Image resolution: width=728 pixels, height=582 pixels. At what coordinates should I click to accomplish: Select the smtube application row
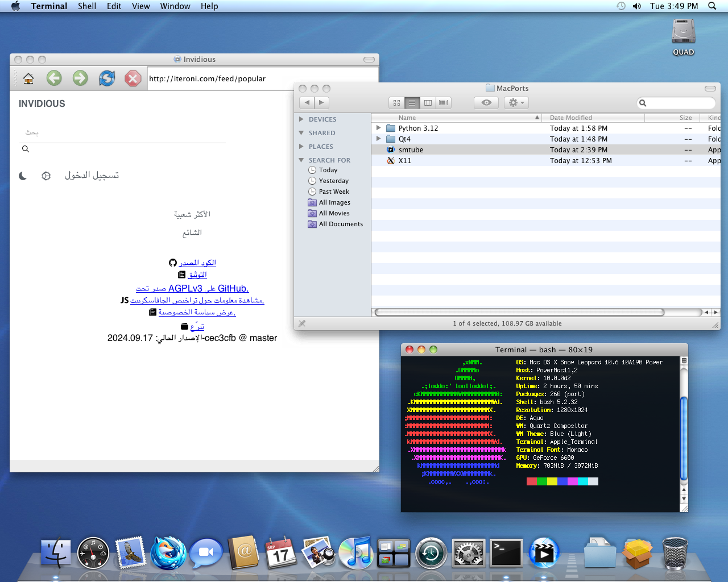click(x=411, y=150)
